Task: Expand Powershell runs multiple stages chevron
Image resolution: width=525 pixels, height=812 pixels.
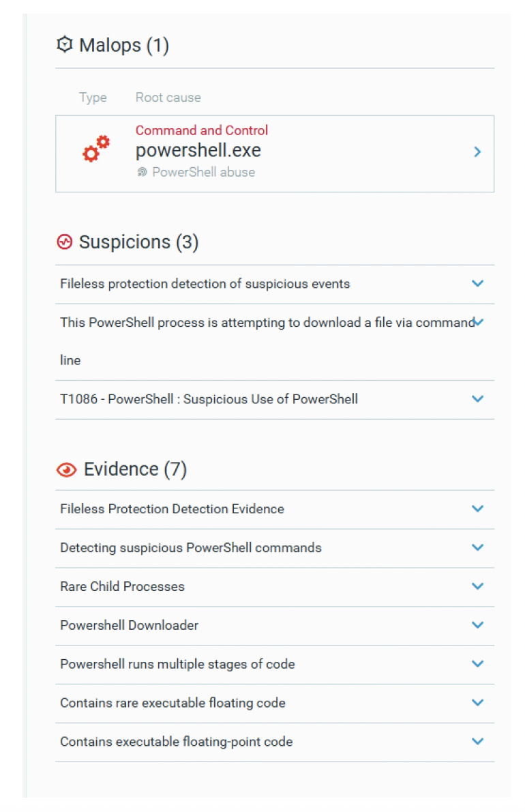Action: [x=477, y=664]
